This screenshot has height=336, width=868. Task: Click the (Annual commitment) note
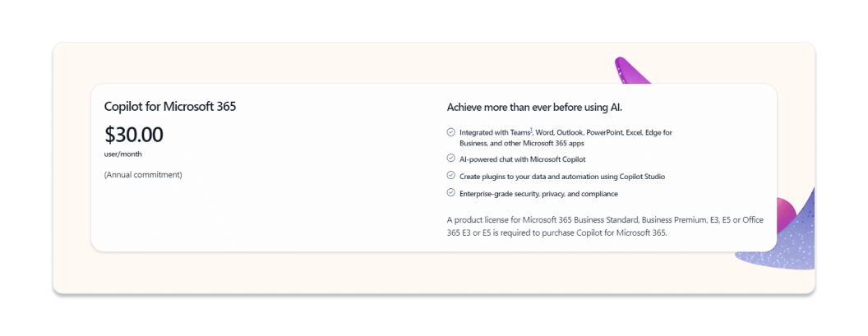tap(143, 175)
